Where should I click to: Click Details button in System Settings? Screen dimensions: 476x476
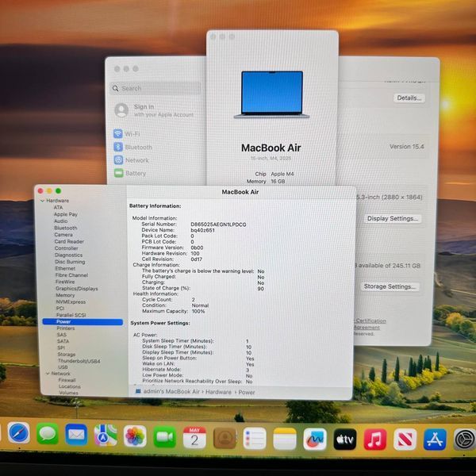409,98
